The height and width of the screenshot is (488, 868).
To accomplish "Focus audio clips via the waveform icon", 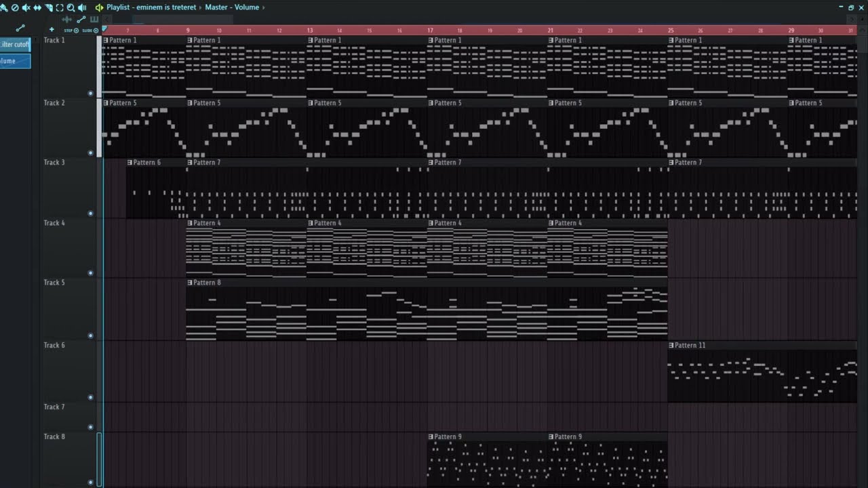I will pos(66,20).
